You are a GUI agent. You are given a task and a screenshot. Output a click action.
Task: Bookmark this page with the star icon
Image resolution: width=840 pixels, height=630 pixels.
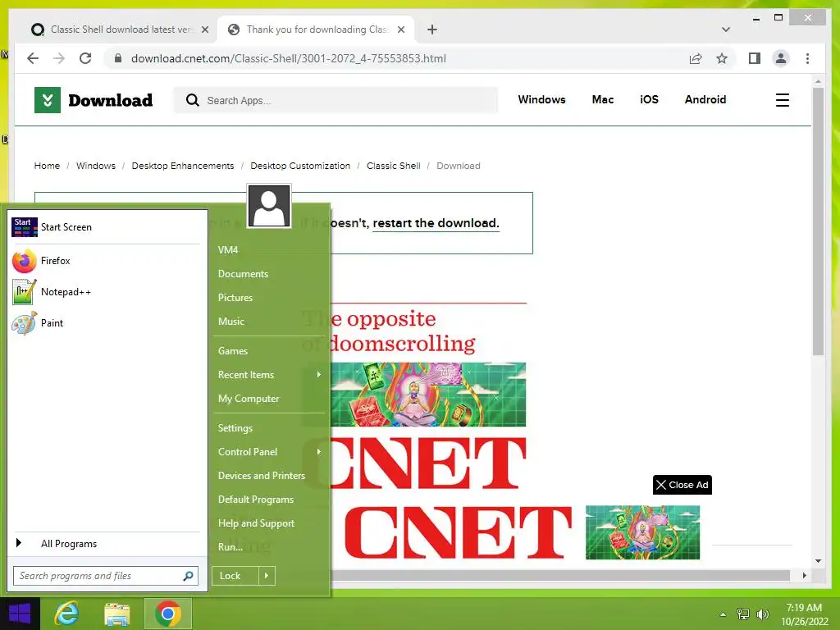(722, 58)
